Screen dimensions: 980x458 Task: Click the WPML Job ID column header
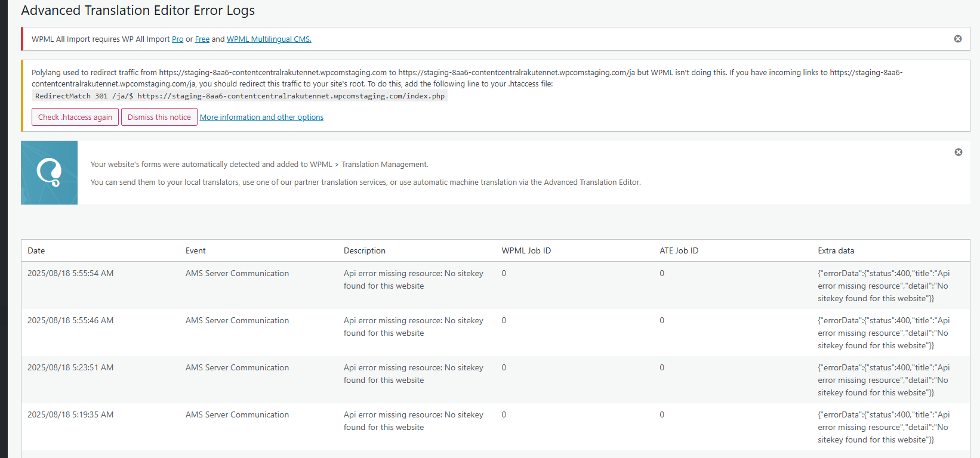(x=526, y=251)
